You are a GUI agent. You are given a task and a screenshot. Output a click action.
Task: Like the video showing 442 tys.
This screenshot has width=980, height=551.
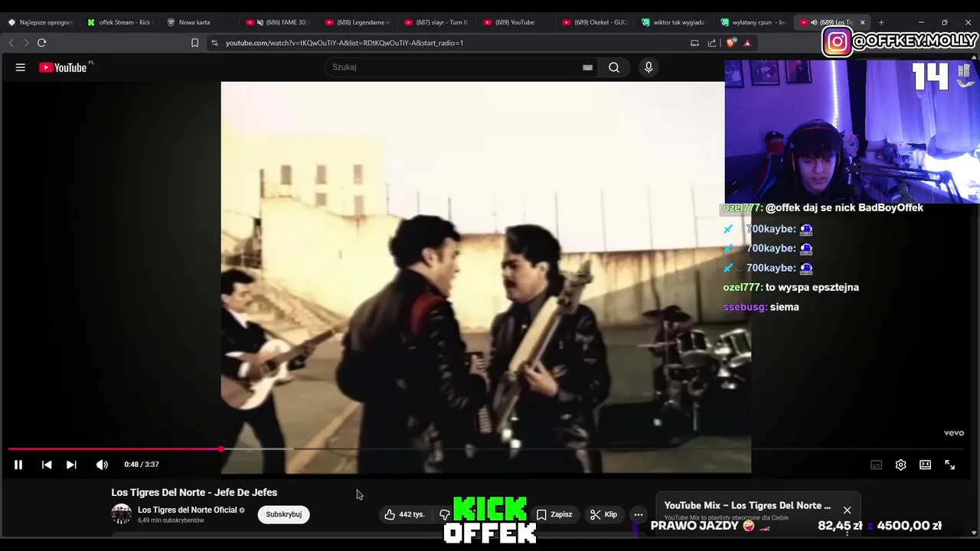[x=405, y=514]
